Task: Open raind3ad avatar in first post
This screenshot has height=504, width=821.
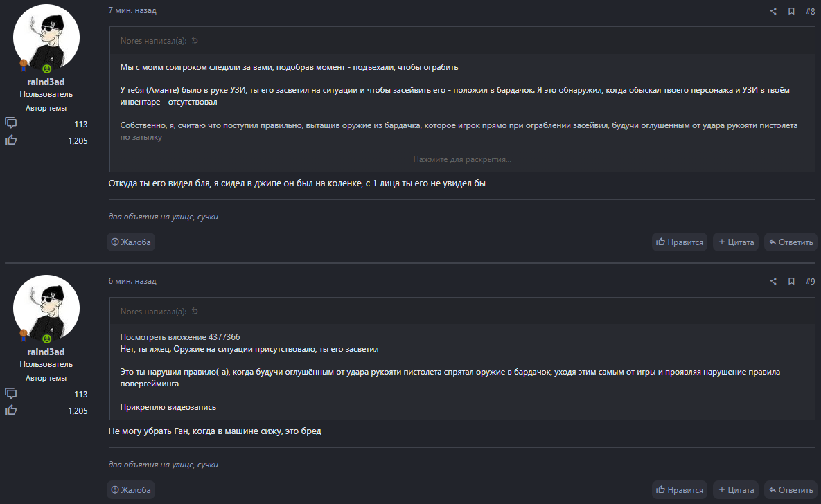Action: tap(46, 40)
